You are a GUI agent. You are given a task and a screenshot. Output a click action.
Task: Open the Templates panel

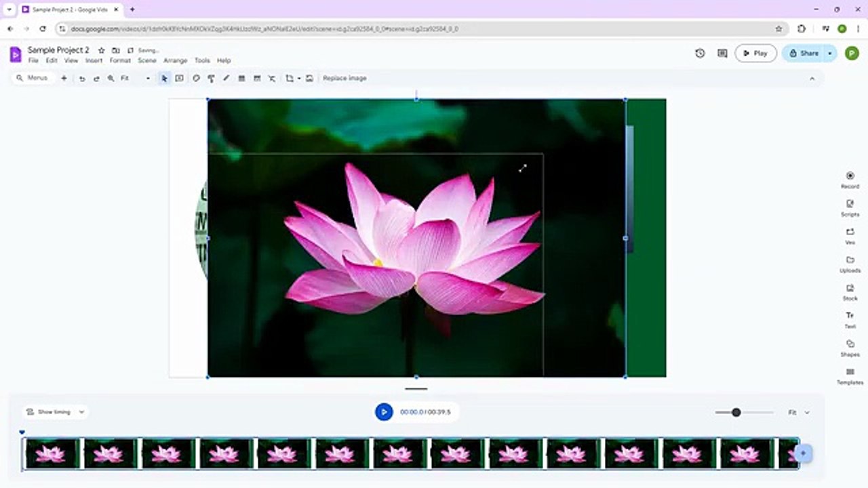pyautogui.click(x=850, y=376)
